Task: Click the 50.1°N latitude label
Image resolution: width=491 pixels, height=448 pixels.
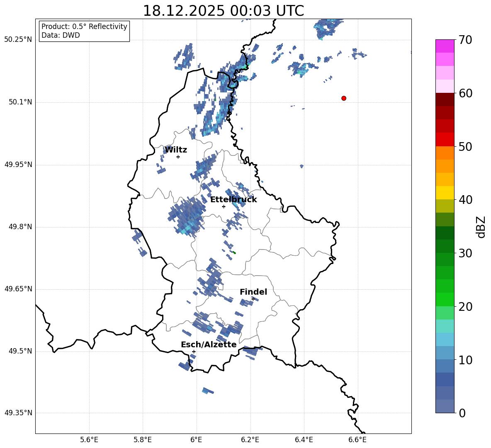Action: pos(20,102)
